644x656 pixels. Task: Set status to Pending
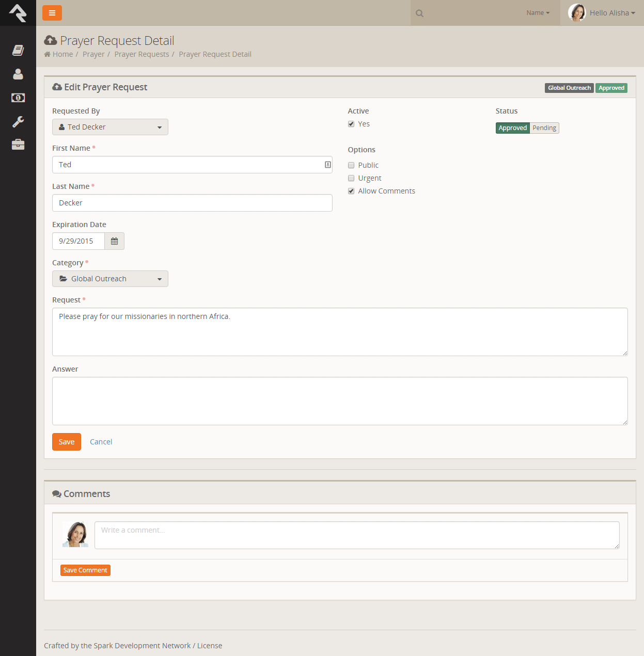(x=544, y=128)
